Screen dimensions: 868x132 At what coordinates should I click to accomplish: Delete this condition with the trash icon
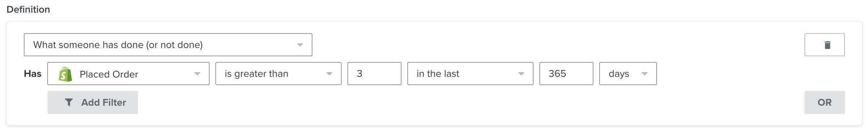[824, 45]
